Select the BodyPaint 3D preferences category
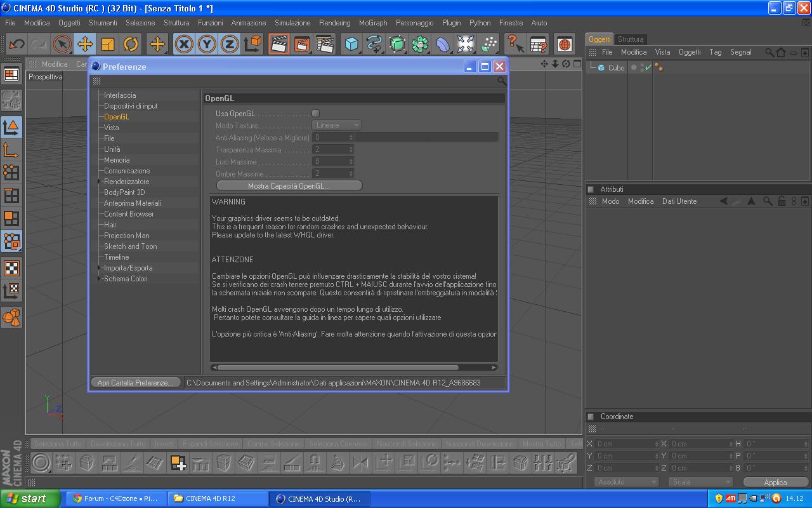The height and width of the screenshot is (508, 812). tap(124, 192)
